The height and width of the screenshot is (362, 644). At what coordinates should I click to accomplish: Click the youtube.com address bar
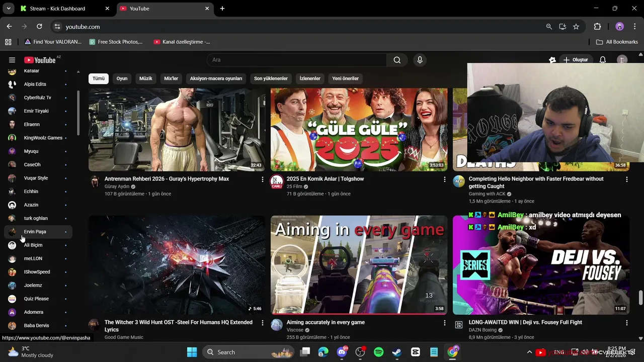click(302, 27)
